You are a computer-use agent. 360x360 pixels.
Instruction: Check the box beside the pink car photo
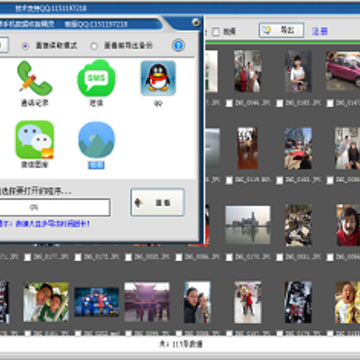pos(330,103)
